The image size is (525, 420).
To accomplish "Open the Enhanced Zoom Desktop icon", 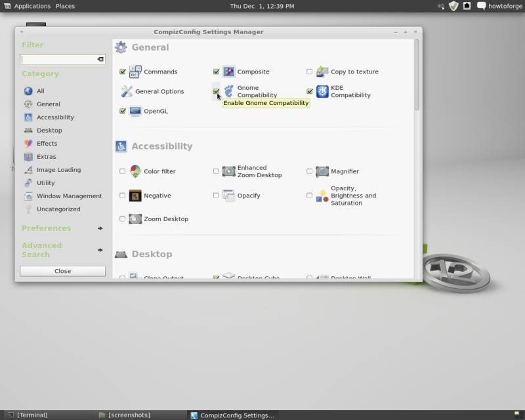I will click(228, 171).
